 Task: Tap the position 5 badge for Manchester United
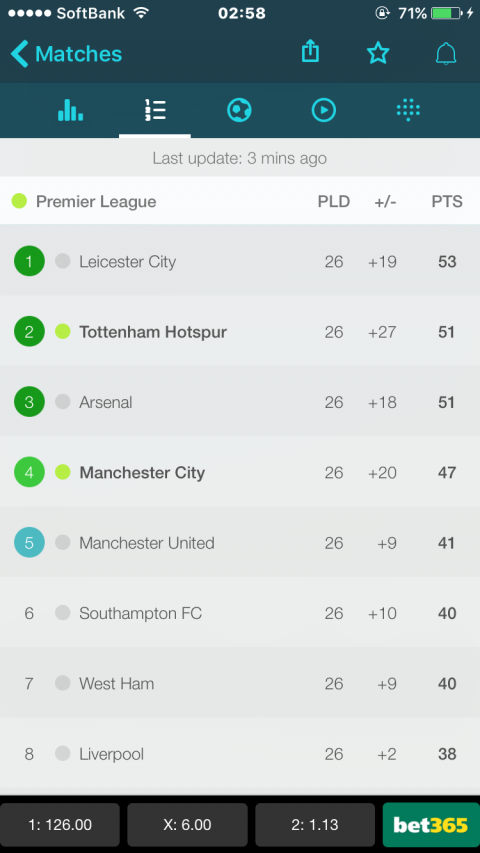[x=29, y=542]
